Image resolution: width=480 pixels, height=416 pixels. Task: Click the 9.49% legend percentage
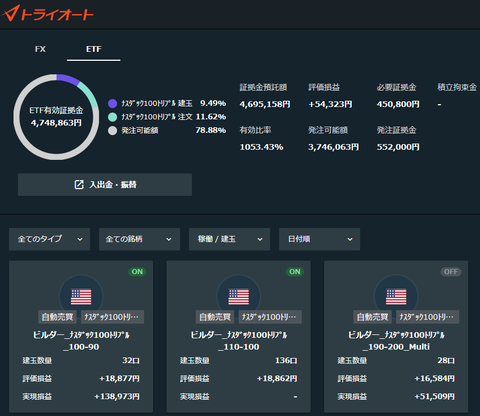tap(213, 103)
